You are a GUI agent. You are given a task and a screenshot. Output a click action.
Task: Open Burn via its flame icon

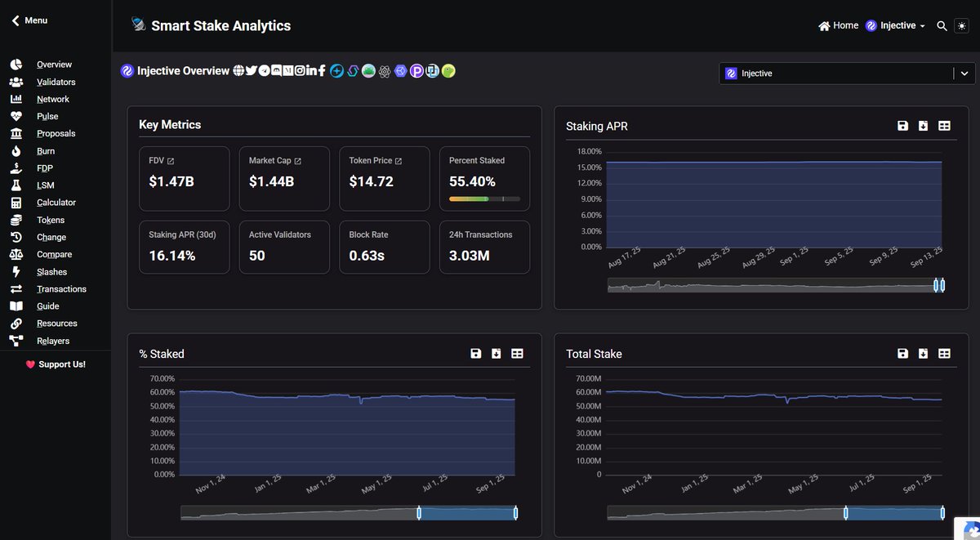[16, 151]
